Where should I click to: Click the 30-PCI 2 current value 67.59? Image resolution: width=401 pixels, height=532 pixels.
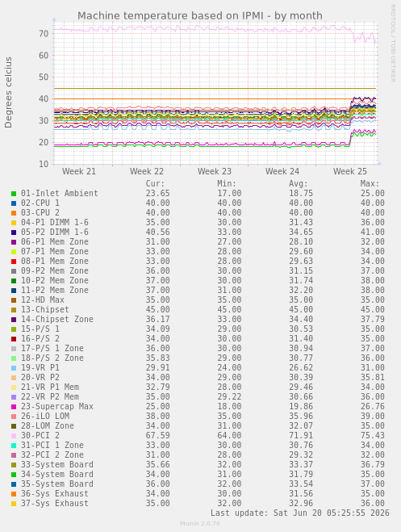click(x=157, y=435)
